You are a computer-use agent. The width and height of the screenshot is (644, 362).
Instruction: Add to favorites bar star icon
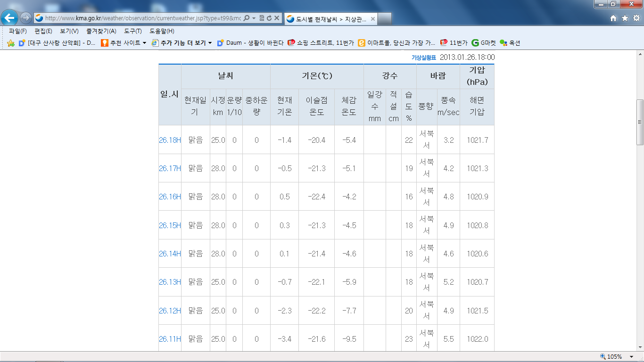pyautogui.click(x=10, y=43)
